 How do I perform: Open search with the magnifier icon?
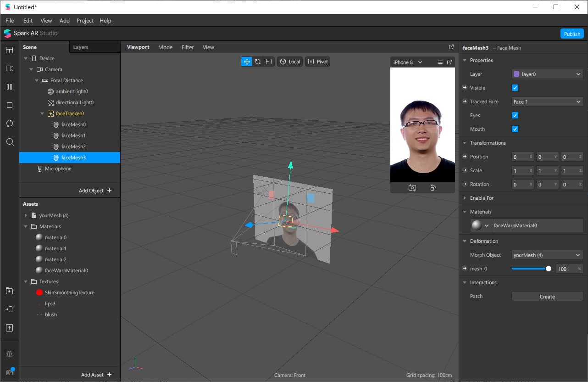click(x=10, y=142)
